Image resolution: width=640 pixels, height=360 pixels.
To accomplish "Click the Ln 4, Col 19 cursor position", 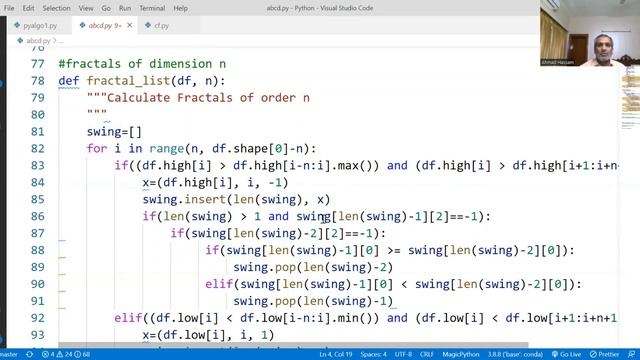I will (336, 354).
